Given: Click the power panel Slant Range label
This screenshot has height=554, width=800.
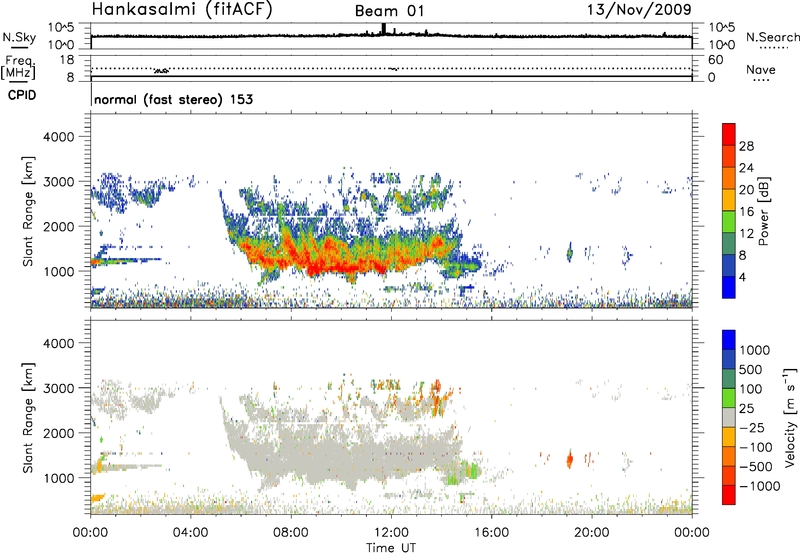Looking at the screenshot, I should (28, 211).
